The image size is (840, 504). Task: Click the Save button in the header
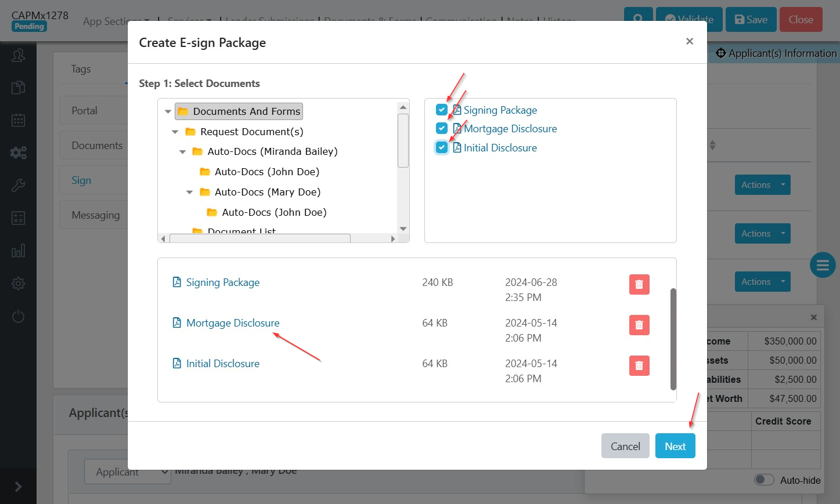[x=751, y=20]
